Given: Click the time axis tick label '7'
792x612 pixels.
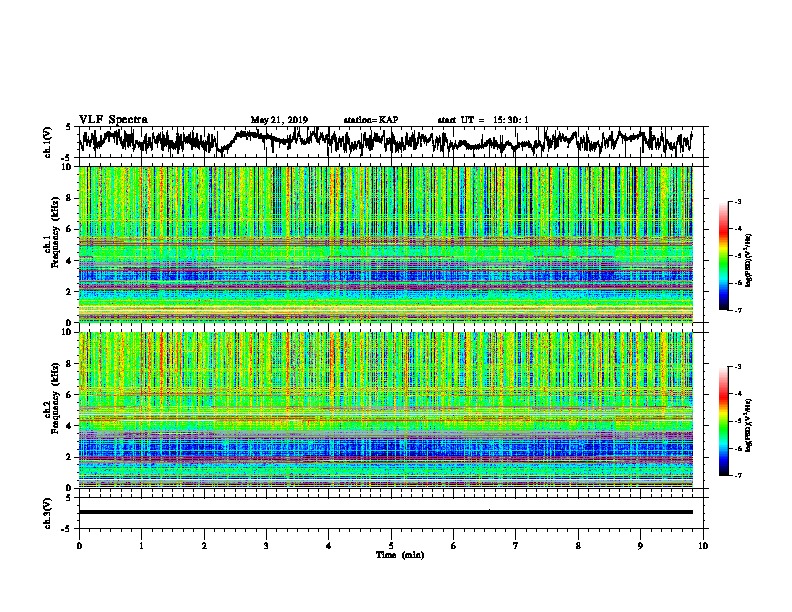Looking at the screenshot, I should (516, 546).
